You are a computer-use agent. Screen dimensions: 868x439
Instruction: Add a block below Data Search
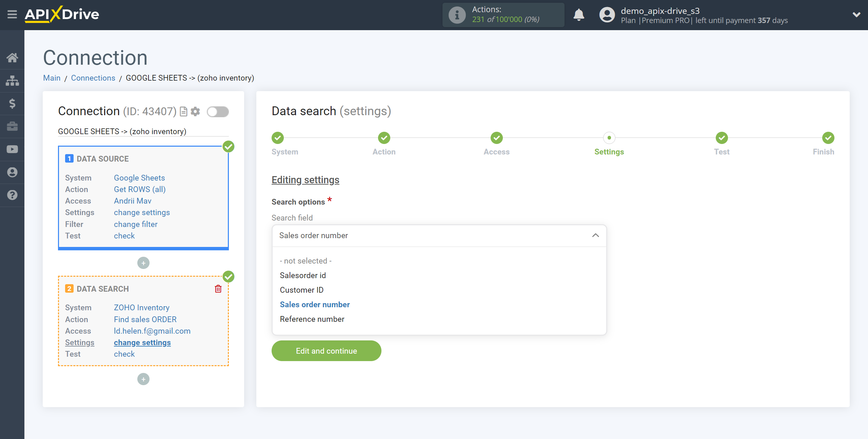(x=143, y=379)
